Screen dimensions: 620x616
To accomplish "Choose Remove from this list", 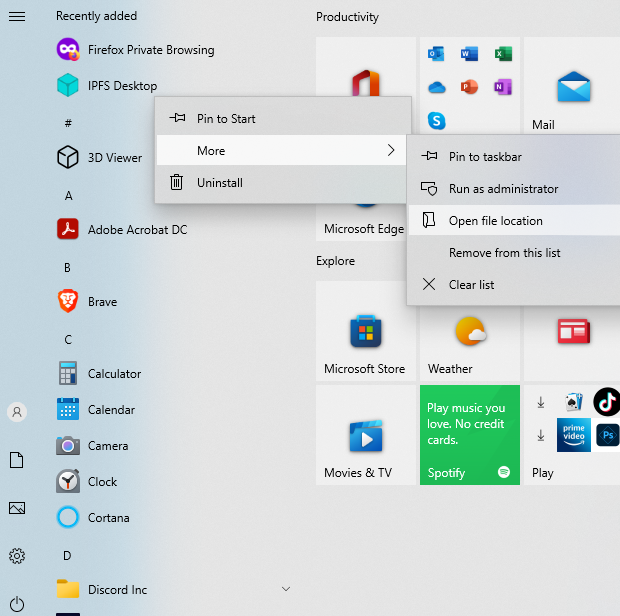I will (x=514, y=252).
